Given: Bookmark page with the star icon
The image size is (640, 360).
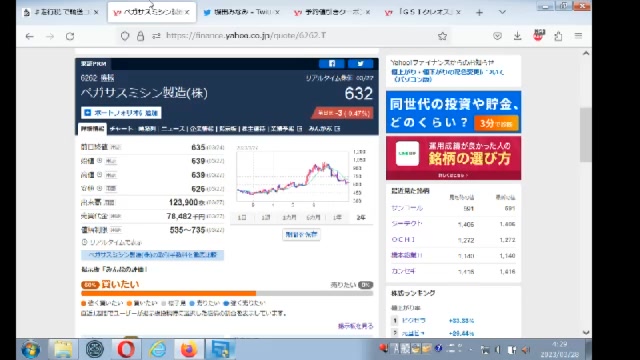Looking at the screenshot, I should 442,36.
